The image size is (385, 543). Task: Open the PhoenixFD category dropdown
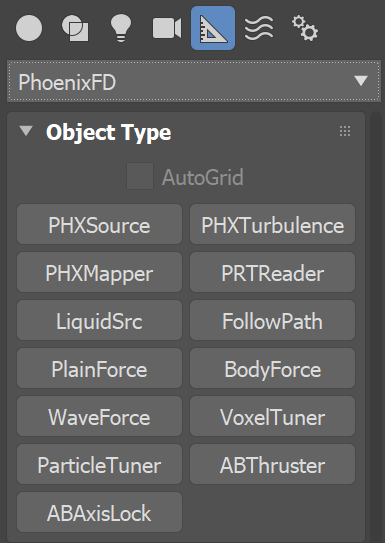[x=194, y=82]
